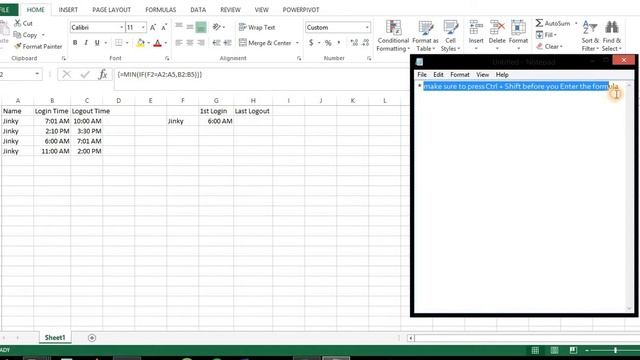
Task: Cancel the formula entry with X icon
Action: point(67,74)
